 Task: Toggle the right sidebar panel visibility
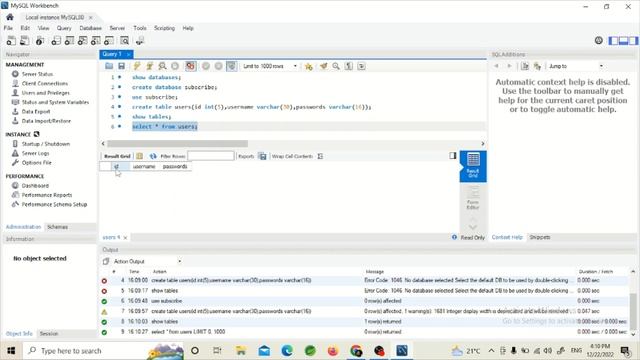pos(633,40)
